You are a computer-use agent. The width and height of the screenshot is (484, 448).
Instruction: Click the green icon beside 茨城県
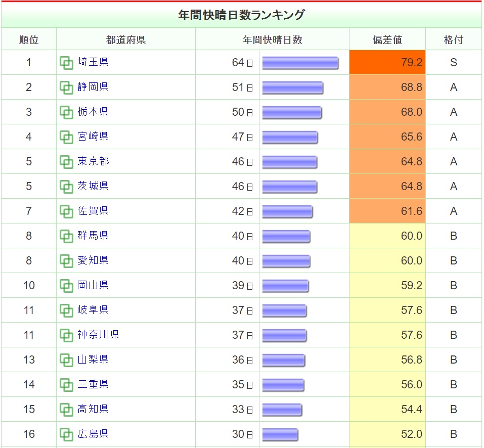66,187
